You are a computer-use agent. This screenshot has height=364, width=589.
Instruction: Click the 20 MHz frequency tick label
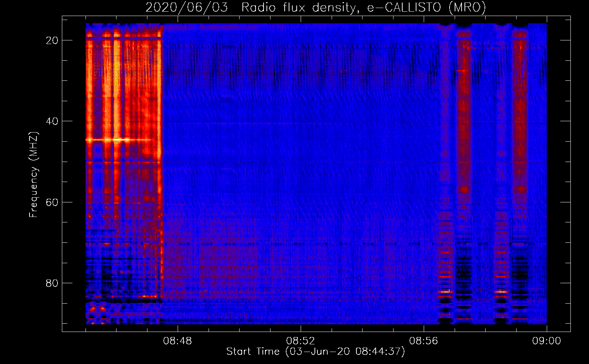(x=52, y=40)
